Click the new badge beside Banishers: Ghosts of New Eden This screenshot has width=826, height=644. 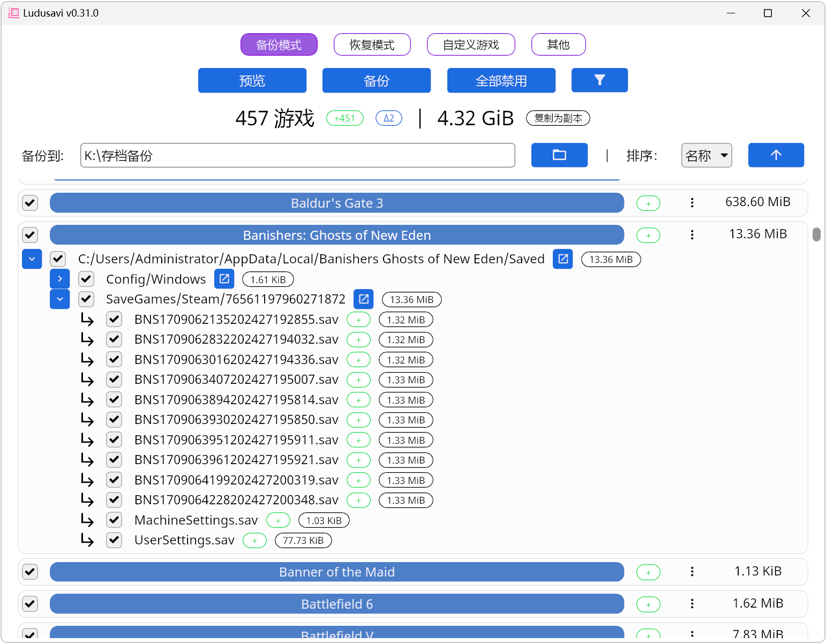648,236
